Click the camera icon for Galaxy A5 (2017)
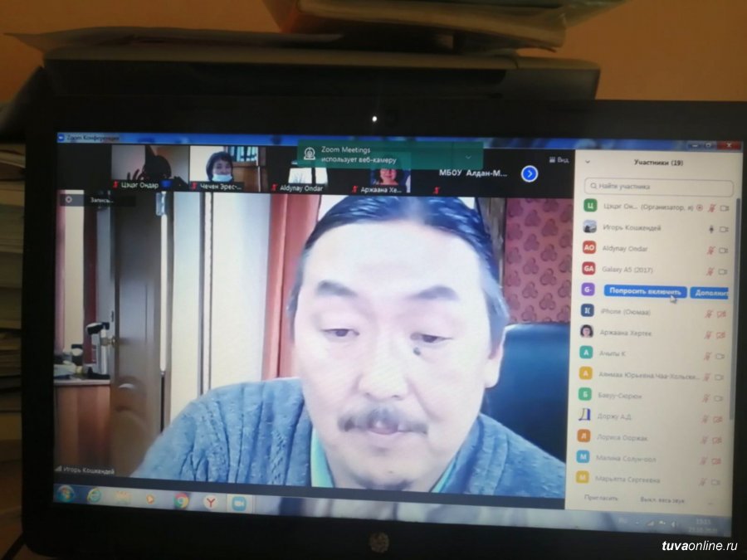This screenshot has height=560, width=747. 722,271
